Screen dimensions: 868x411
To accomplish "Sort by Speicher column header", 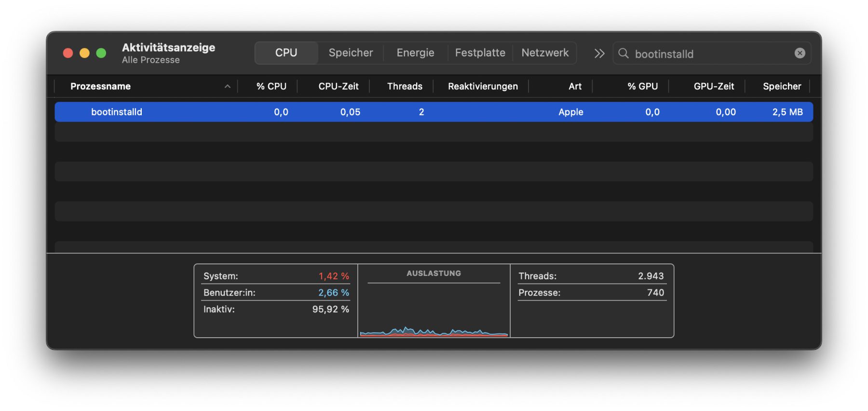I will coord(781,86).
